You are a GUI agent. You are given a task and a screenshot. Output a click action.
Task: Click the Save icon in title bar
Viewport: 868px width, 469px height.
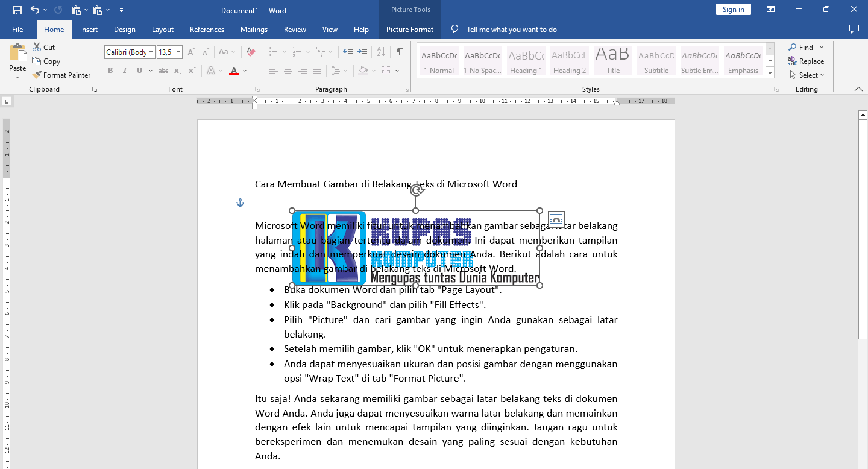(17, 10)
